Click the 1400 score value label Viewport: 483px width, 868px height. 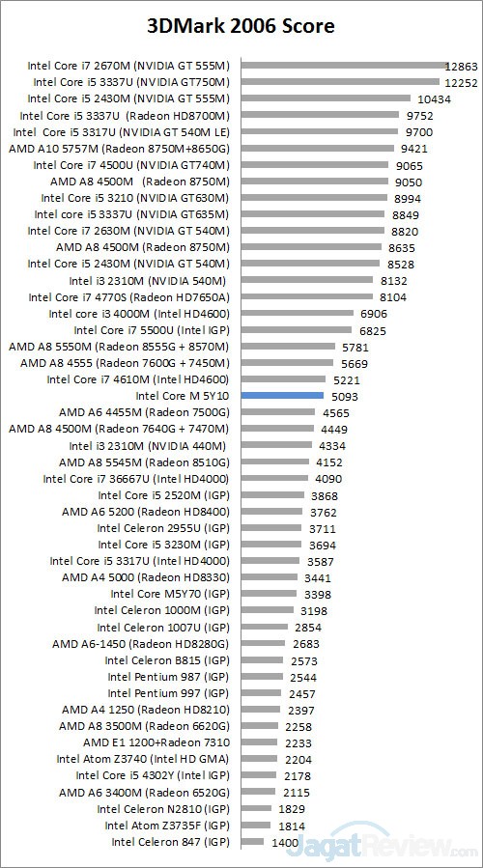pyautogui.click(x=285, y=843)
